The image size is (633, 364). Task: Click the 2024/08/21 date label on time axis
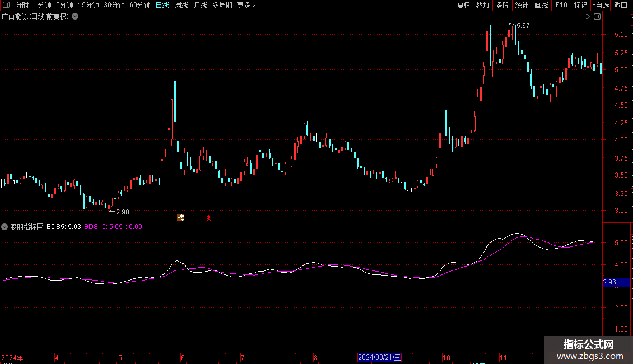pos(379,357)
